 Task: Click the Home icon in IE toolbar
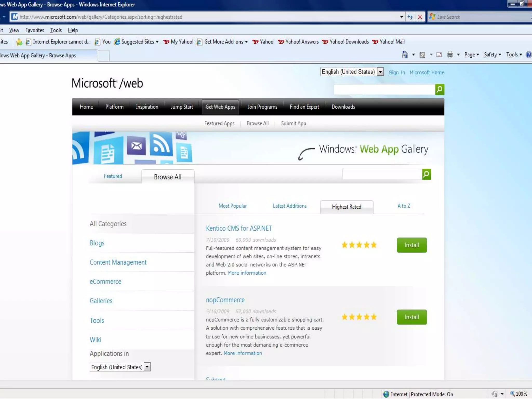point(405,55)
